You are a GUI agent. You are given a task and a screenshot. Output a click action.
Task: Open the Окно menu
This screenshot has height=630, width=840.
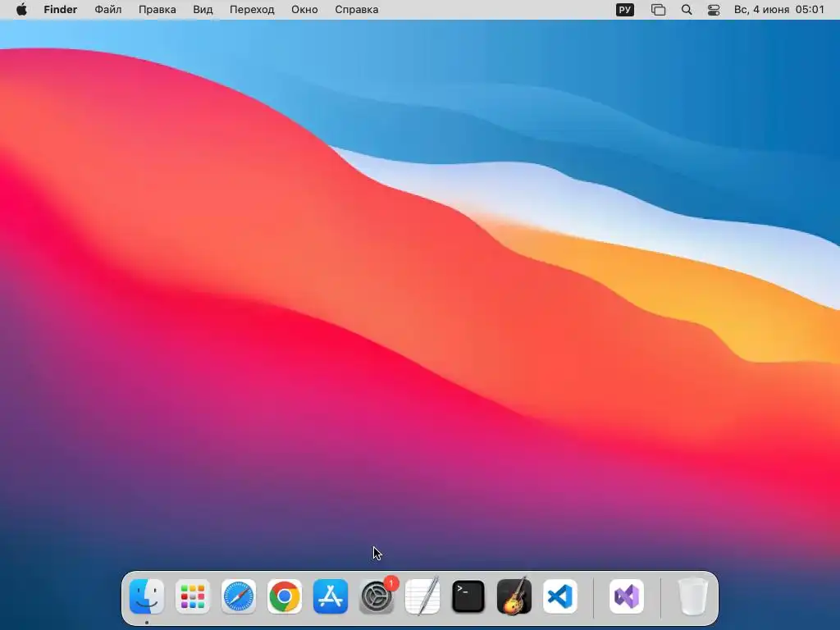tap(305, 10)
